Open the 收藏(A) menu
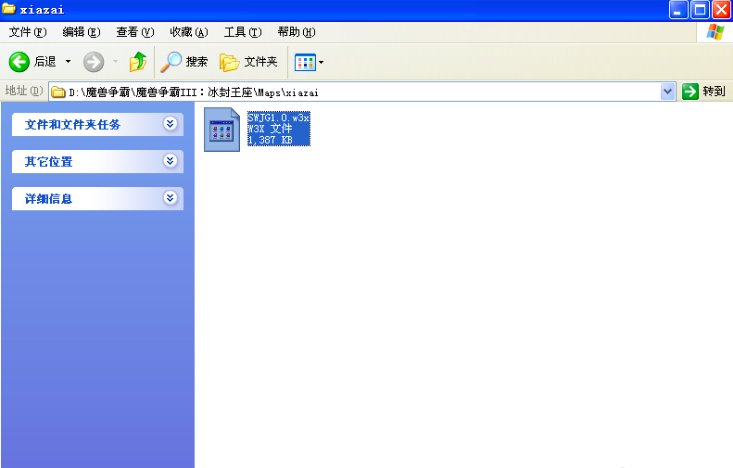 (x=189, y=32)
